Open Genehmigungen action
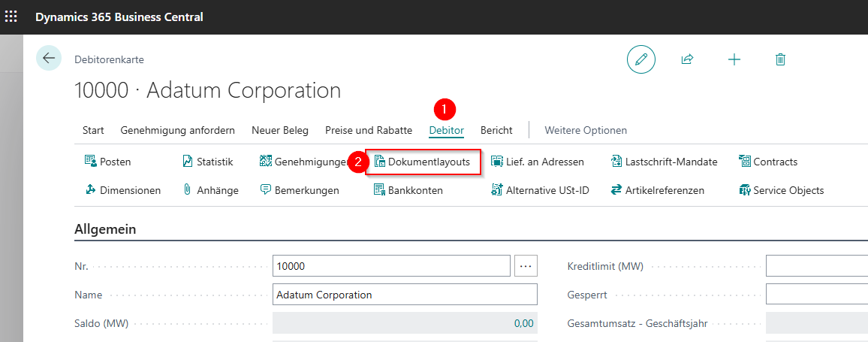This screenshot has height=342, width=868. [x=303, y=162]
